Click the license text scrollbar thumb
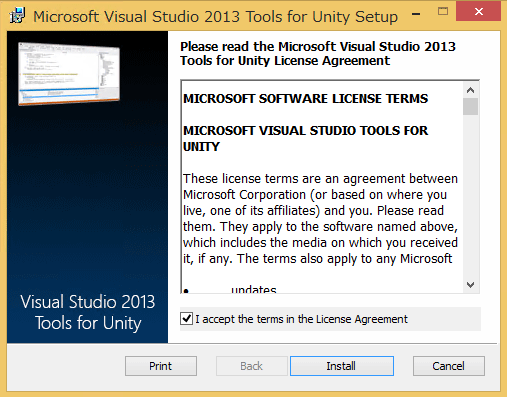Image resolution: width=507 pixels, height=397 pixels. 470,106
